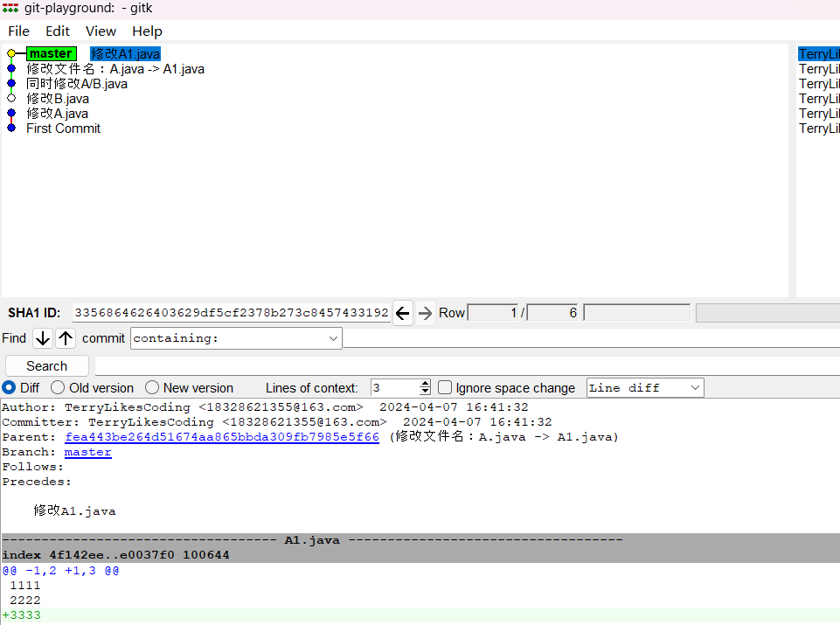Image resolution: width=840 pixels, height=625 pixels.
Task: Click the Find previous up arrow
Action: click(x=66, y=338)
